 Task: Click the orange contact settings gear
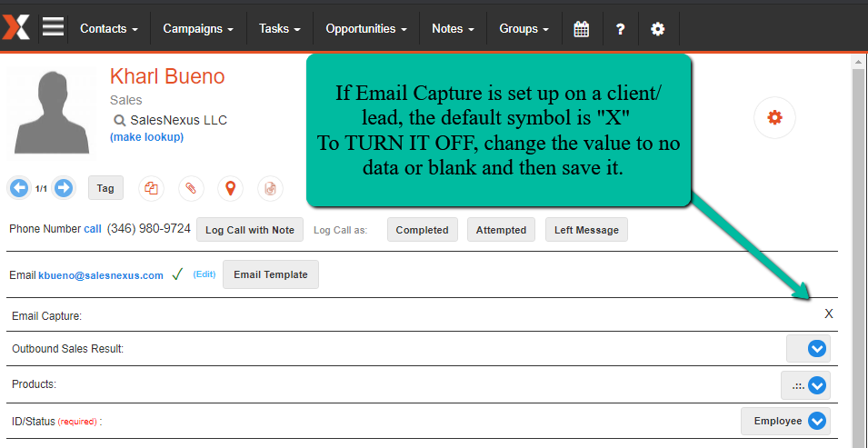click(774, 117)
